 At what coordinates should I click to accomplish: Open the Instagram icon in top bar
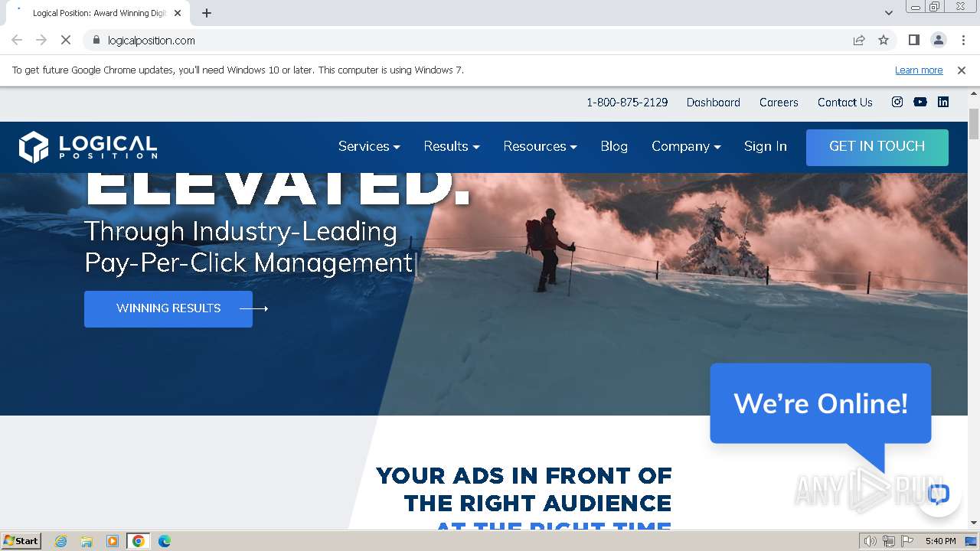[897, 102]
